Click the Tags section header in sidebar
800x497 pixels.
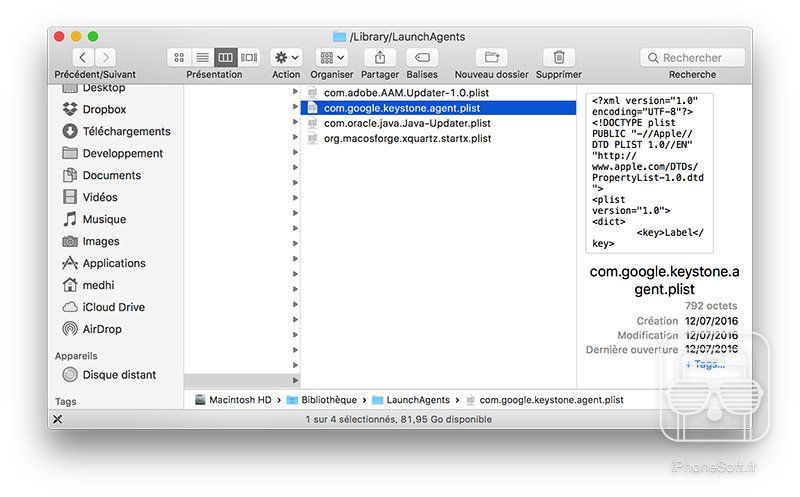point(66,402)
